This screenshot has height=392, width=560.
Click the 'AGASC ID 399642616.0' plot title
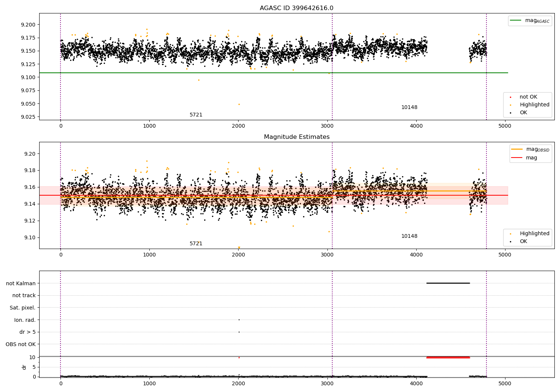[296, 8]
